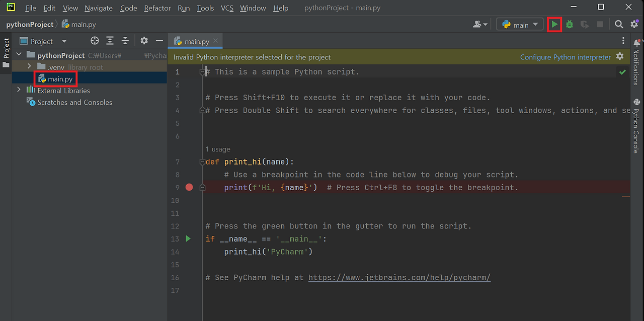The image size is (644, 321).
Task: Open Search Everywhere with the magnifier icon
Action: [619, 24]
